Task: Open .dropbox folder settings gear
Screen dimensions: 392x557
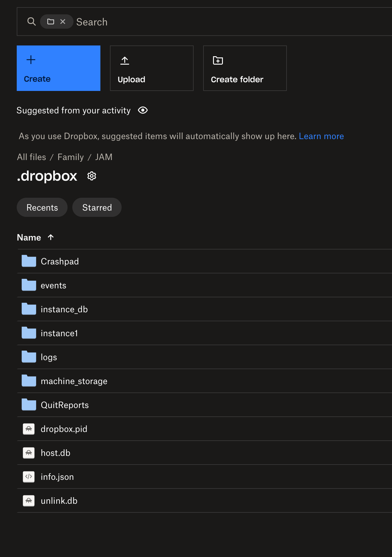Action: (92, 176)
